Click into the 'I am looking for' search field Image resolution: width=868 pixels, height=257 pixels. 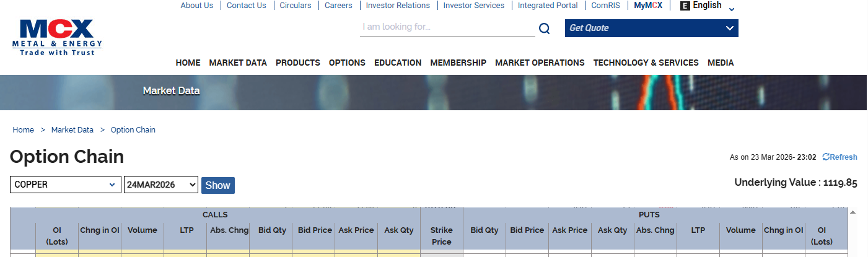click(x=447, y=27)
